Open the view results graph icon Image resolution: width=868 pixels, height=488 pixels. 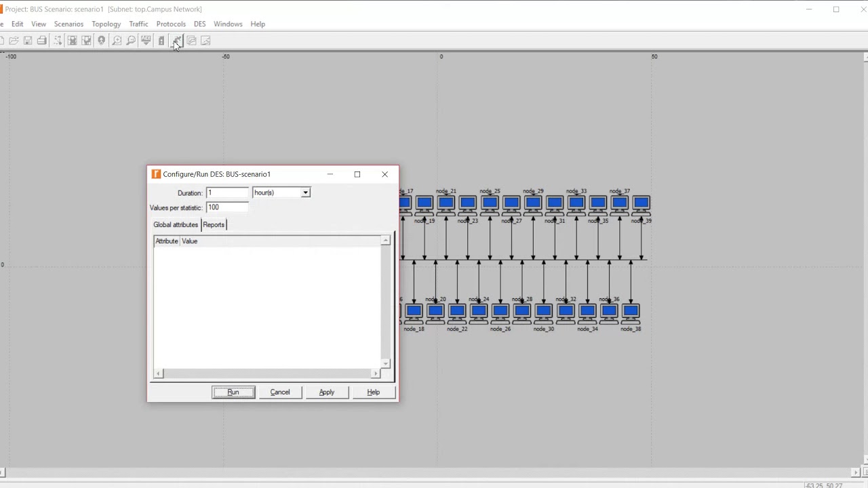(x=191, y=41)
